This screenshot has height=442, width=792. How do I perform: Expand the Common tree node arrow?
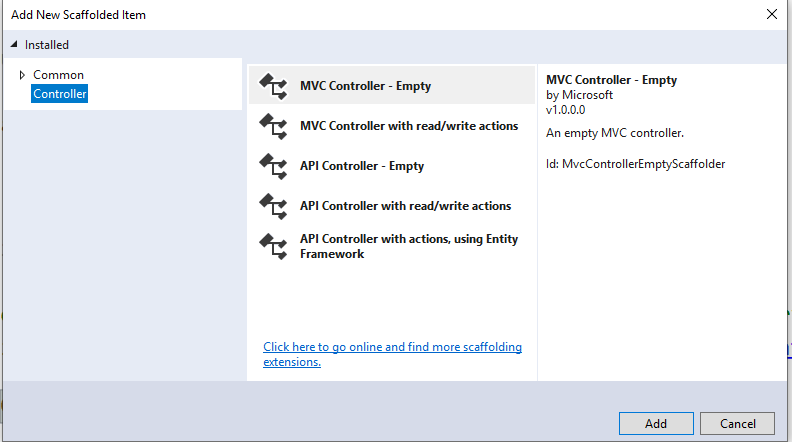coord(22,75)
